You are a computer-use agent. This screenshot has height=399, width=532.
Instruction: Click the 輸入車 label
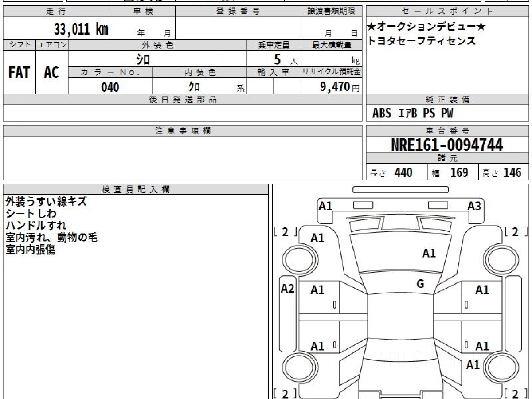pyautogui.click(x=274, y=73)
